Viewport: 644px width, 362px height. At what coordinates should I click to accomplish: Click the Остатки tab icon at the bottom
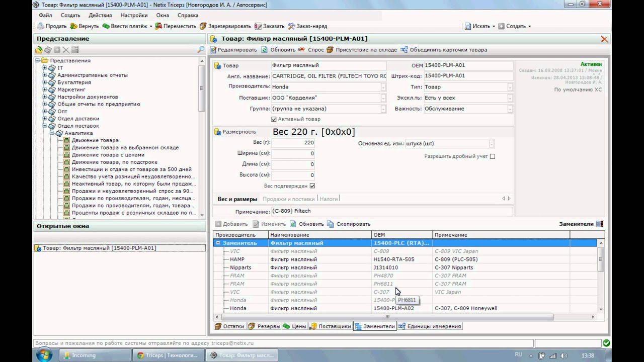tap(218, 326)
